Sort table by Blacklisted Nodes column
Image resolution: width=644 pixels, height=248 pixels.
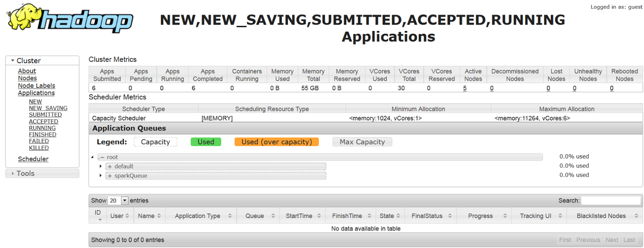605,216
